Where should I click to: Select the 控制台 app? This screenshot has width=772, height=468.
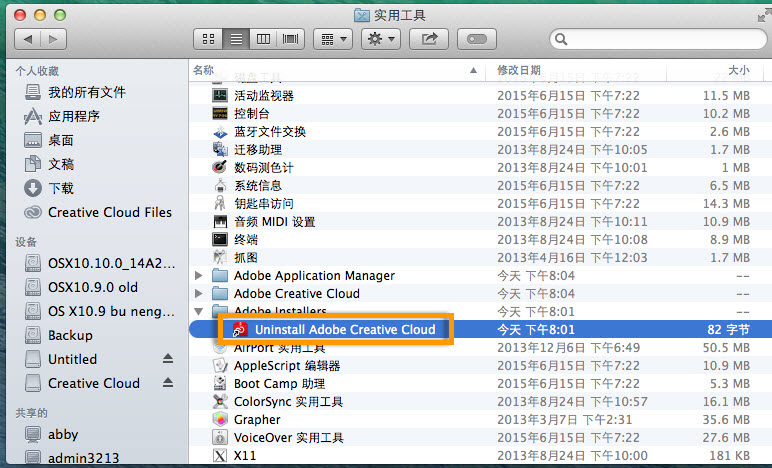[252, 114]
